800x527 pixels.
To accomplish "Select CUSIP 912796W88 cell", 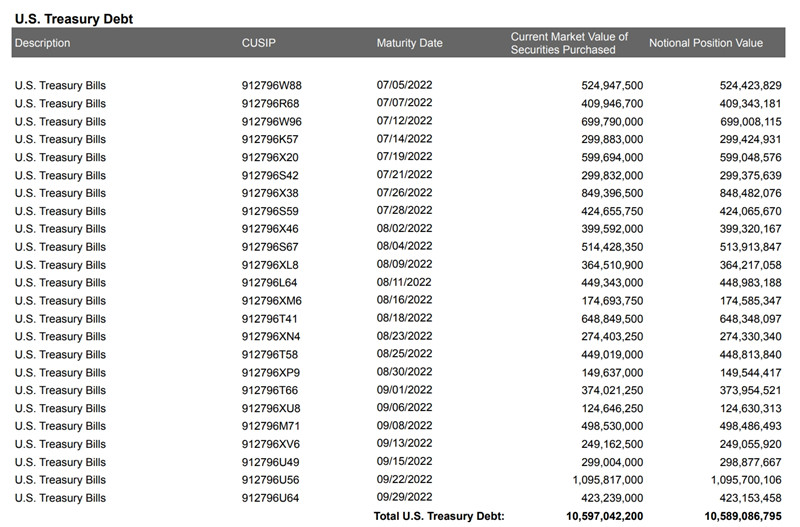I will click(x=271, y=85).
